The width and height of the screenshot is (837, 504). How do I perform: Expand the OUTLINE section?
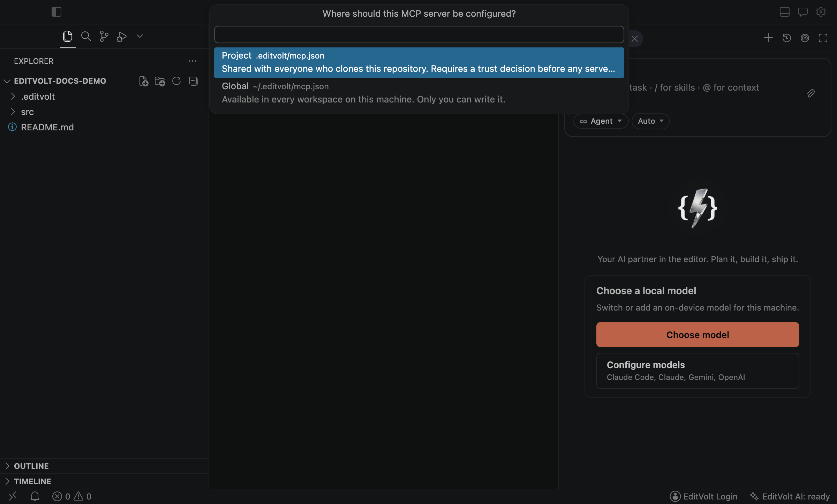pos(7,466)
